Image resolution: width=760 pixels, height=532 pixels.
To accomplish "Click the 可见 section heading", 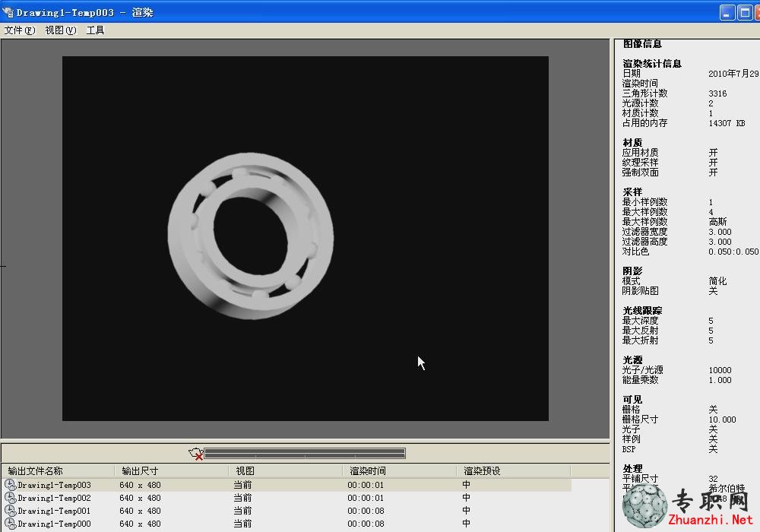I will click(632, 400).
